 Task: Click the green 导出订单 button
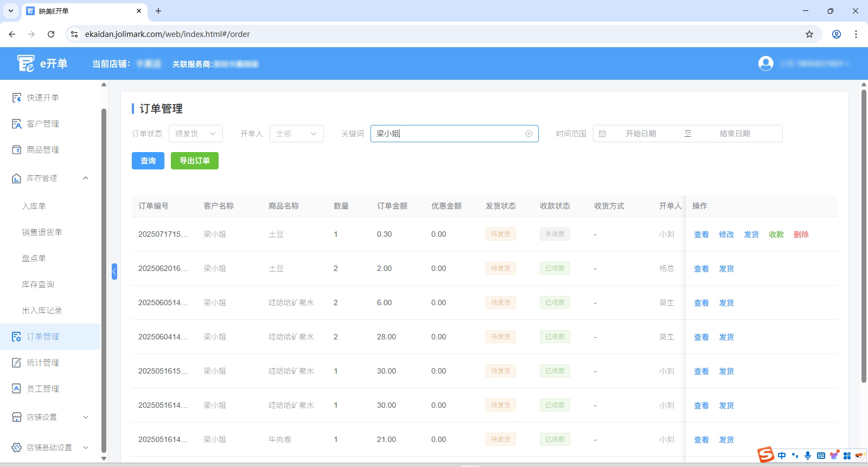[x=194, y=161]
